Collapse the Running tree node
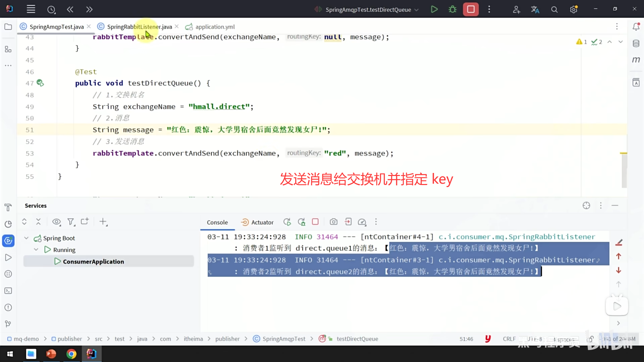This screenshot has height=362, width=644. click(36, 250)
